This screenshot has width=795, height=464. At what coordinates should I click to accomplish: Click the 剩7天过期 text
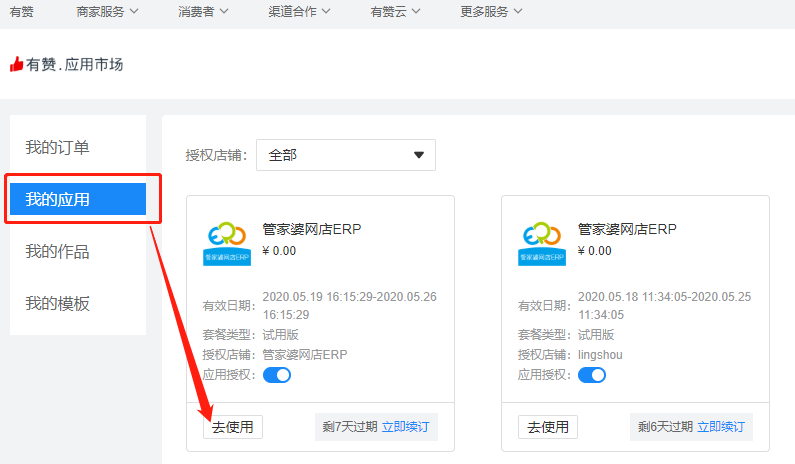(350, 427)
